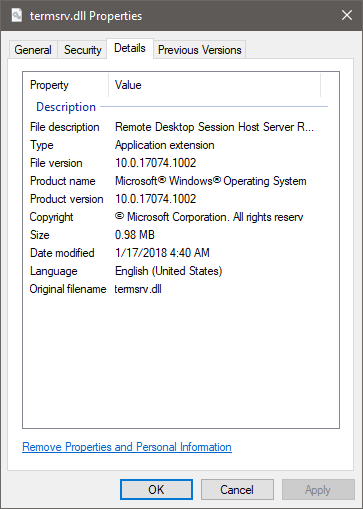Select the Product name property label
363x509 pixels.
point(63,181)
